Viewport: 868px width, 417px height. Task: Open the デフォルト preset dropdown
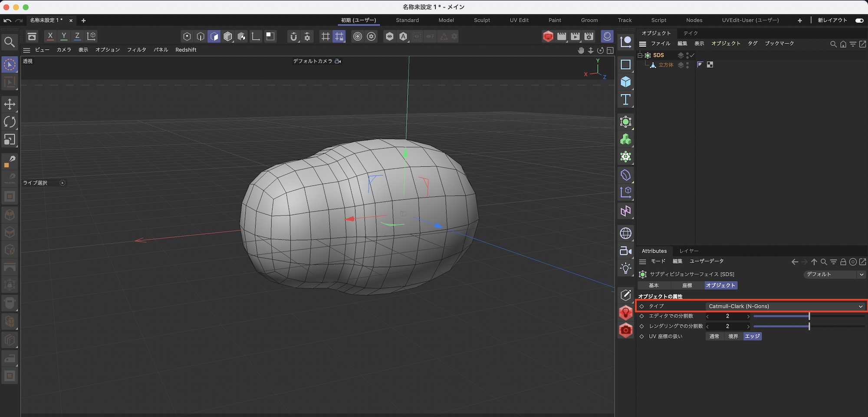pyautogui.click(x=834, y=275)
